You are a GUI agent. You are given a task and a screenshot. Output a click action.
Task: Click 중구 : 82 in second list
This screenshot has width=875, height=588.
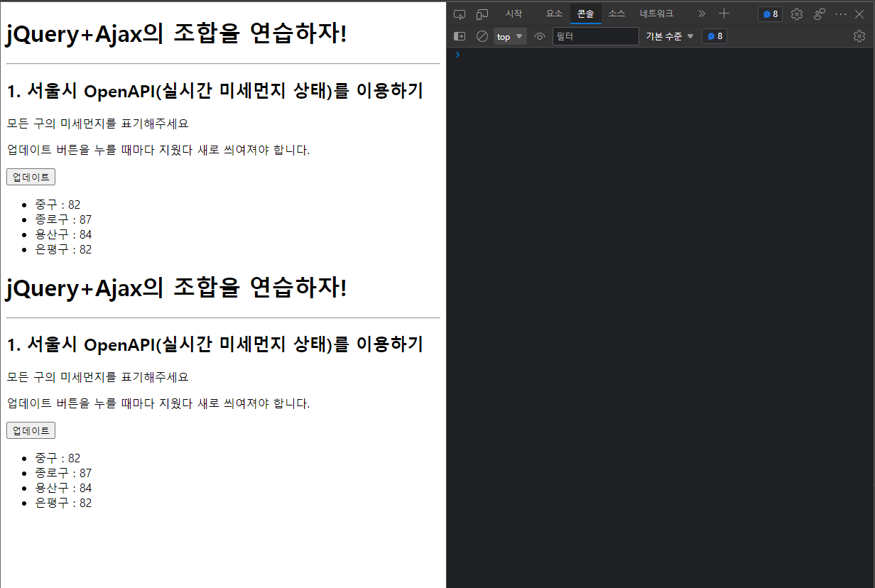click(x=58, y=458)
